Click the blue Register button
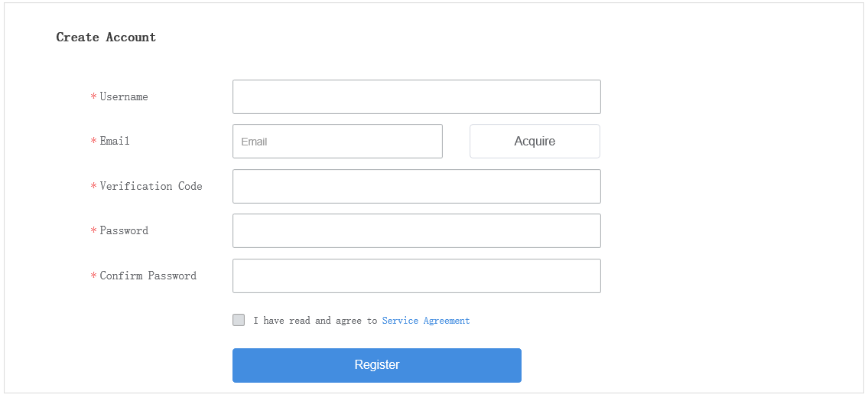Screen dimensions: 868x398 [x=376, y=365]
